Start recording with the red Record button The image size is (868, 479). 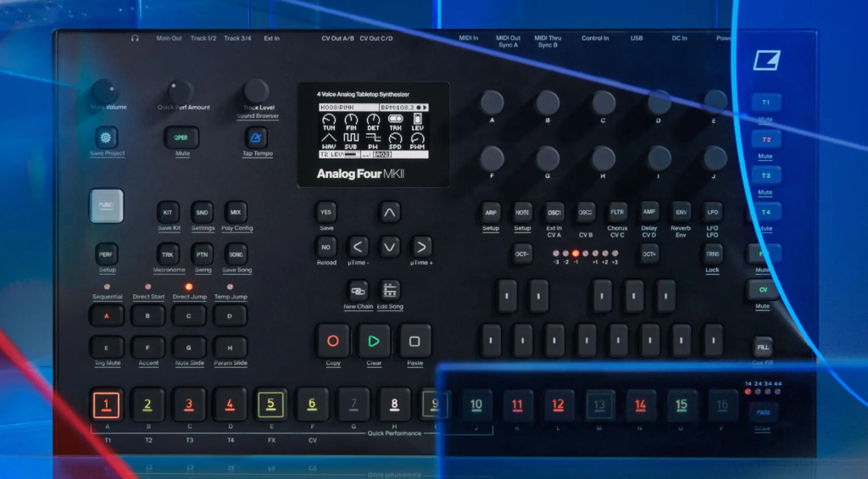point(332,341)
